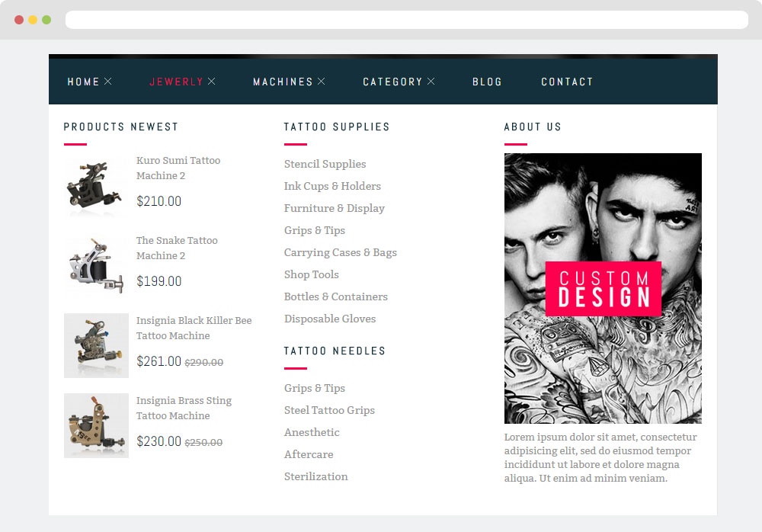The width and height of the screenshot is (762, 532).
Task: Navigate to Ink Cups & Holders
Action: [x=332, y=186]
